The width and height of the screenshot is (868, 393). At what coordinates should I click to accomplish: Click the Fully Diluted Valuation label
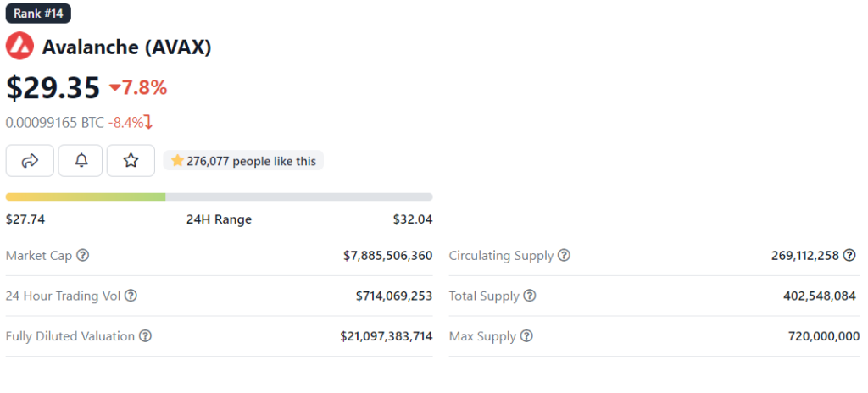[70, 336]
